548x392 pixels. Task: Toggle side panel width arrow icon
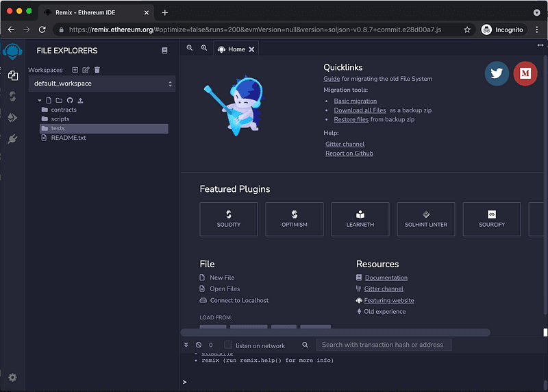[540, 45]
